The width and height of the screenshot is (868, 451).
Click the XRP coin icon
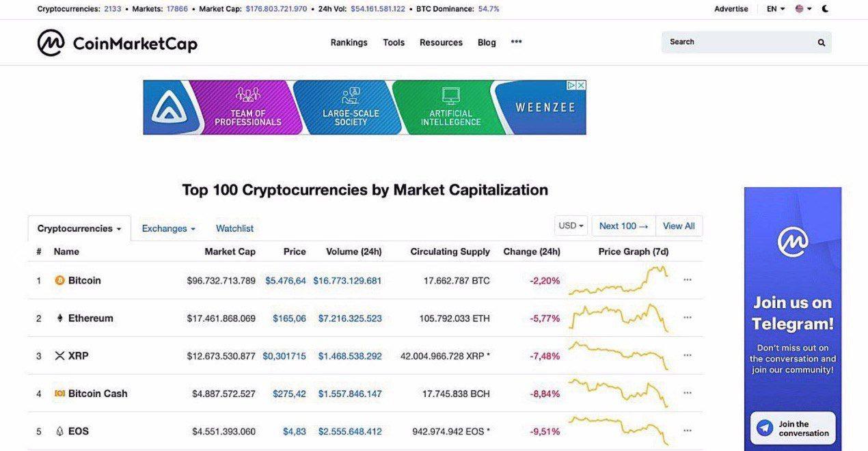click(59, 356)
